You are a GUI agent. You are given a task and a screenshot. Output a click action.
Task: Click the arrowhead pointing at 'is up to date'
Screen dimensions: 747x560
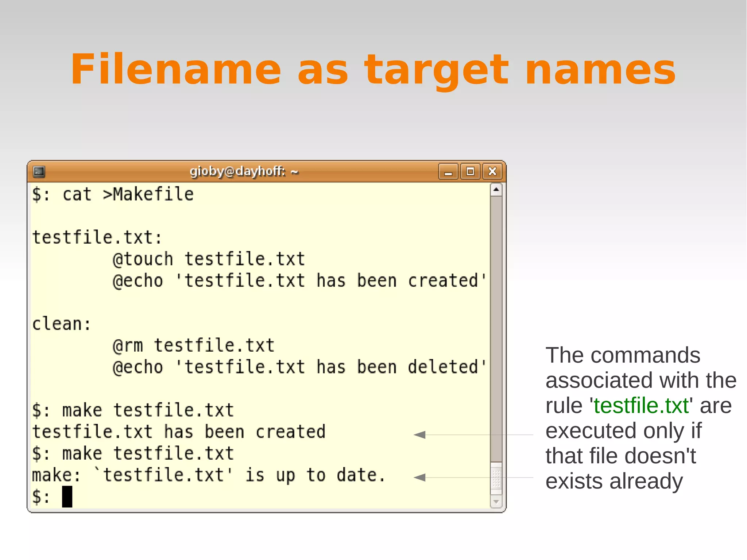pos(420,477)
